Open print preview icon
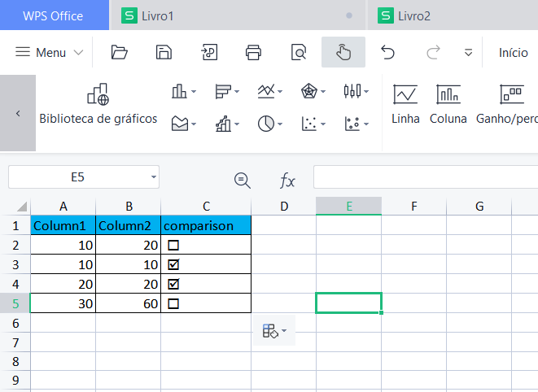The image size is (538, 392). [298, 52]
